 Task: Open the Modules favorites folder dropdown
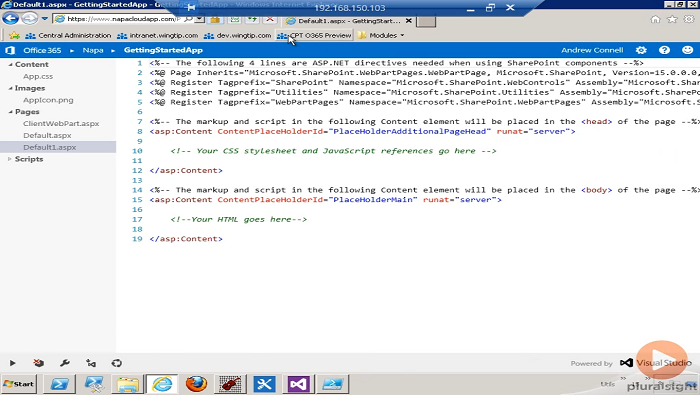tap(381, 35)
